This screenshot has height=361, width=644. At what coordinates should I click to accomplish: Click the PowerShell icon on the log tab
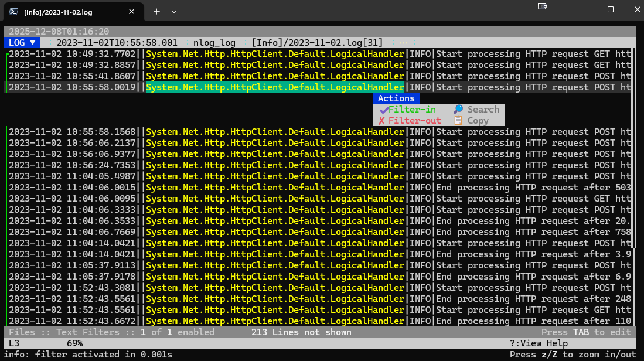point(13,11)
